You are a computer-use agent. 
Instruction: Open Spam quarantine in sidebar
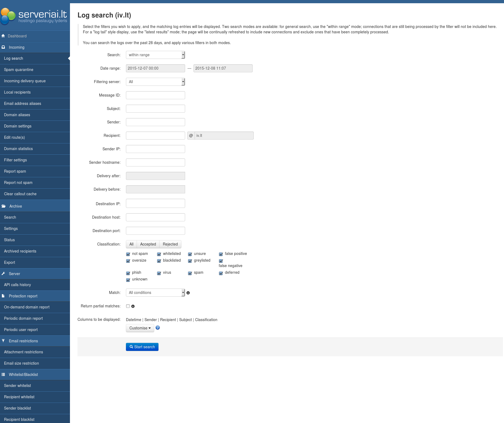pos(19,70)
